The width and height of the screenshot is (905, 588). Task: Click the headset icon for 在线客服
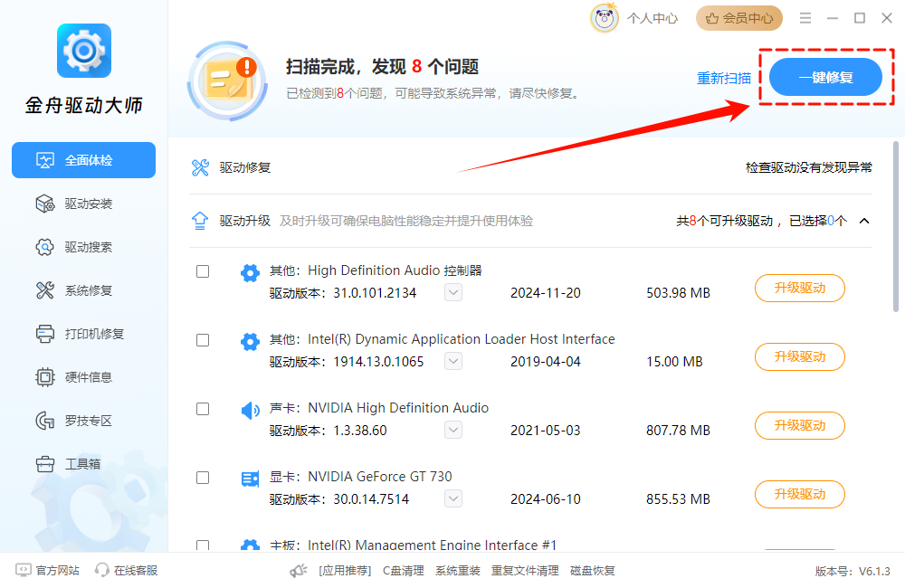[x=102, y=571]
